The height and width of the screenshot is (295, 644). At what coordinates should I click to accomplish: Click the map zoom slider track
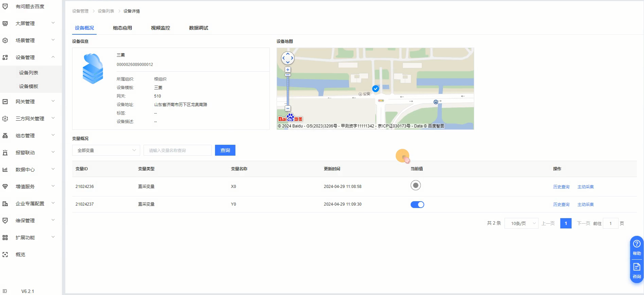point(288,90)
